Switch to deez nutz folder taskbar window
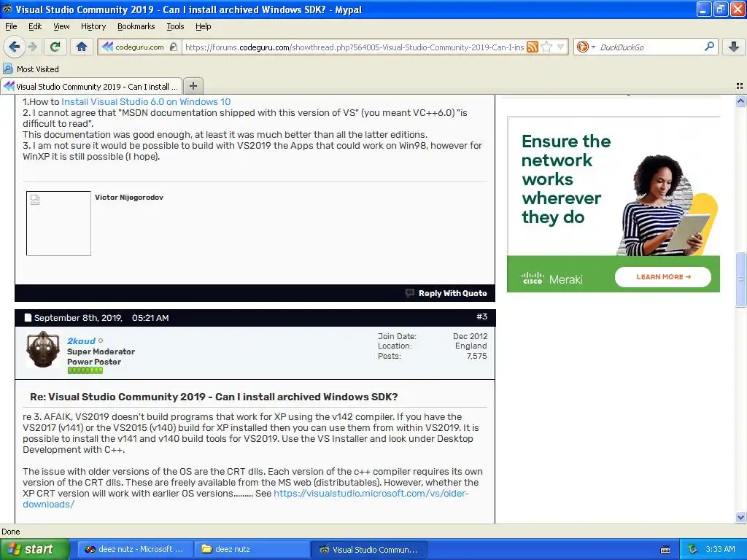 click(252, 549)
